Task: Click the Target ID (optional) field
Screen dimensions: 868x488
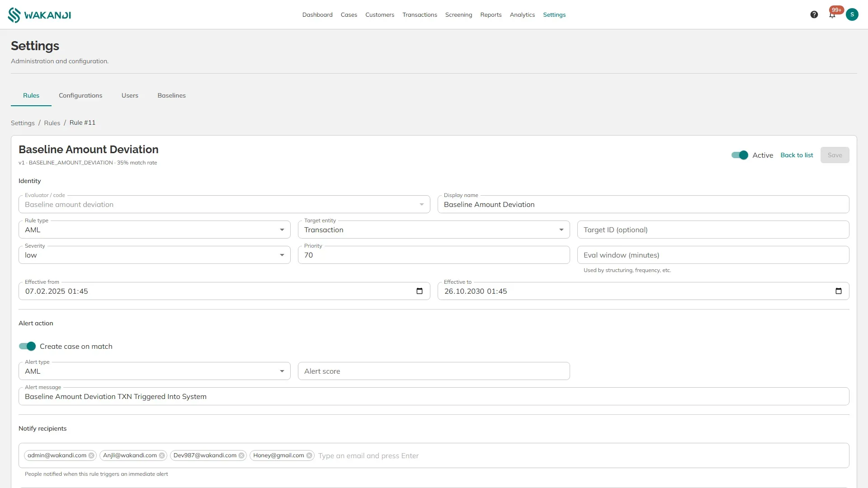Action: point(713,230)
